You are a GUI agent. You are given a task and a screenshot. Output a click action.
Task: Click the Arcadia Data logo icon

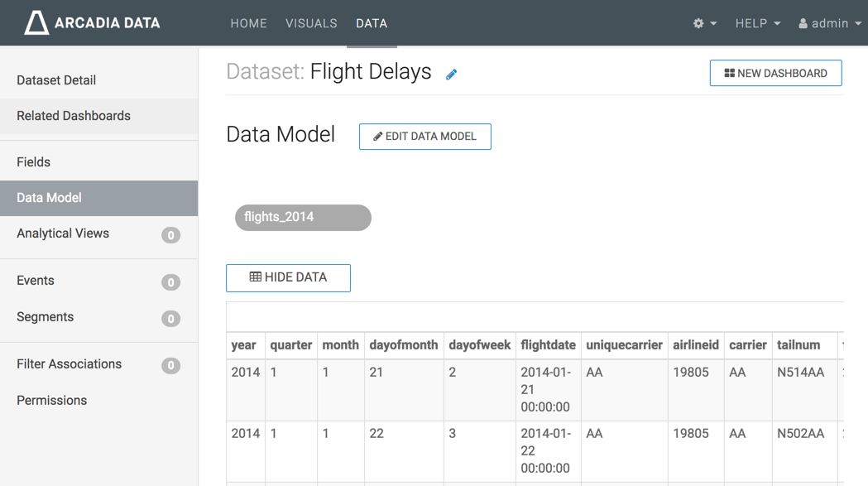(36, 23)
